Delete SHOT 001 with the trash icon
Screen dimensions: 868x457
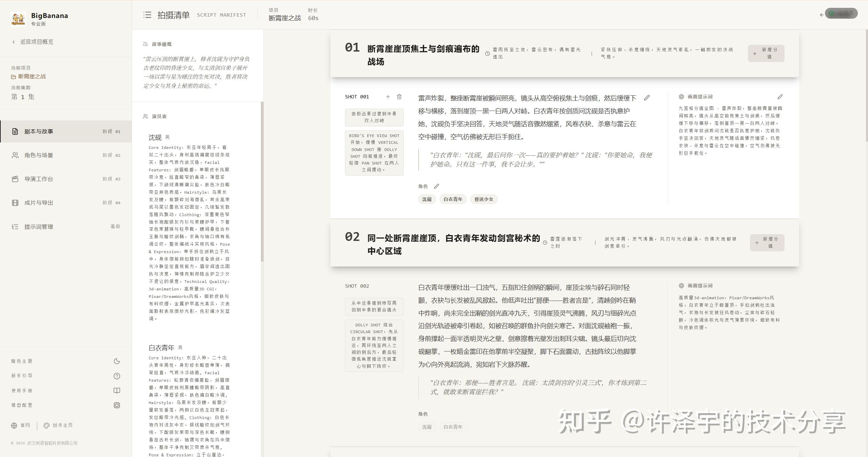click(399, 97)
